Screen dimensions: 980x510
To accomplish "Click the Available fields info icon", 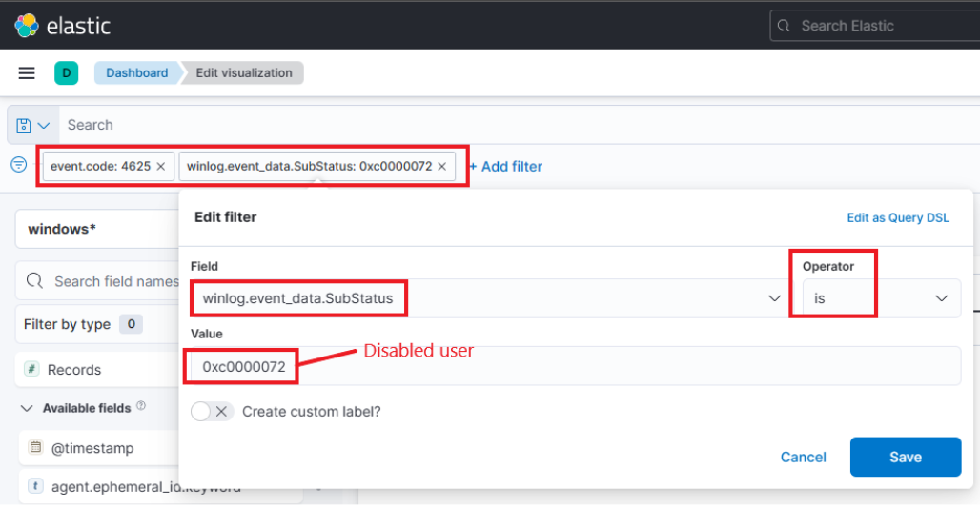I will [141, 407].
